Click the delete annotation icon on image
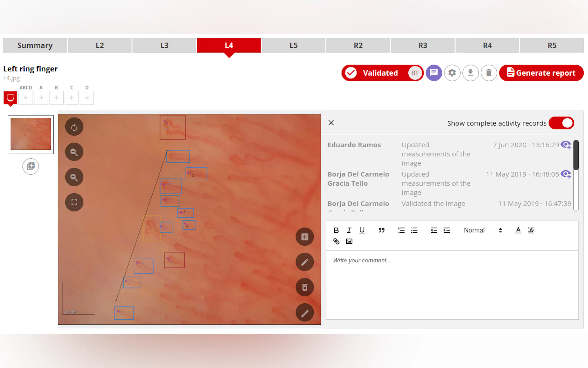The width and height of the screenshot is (588, 368). click(x=305, y=287)
